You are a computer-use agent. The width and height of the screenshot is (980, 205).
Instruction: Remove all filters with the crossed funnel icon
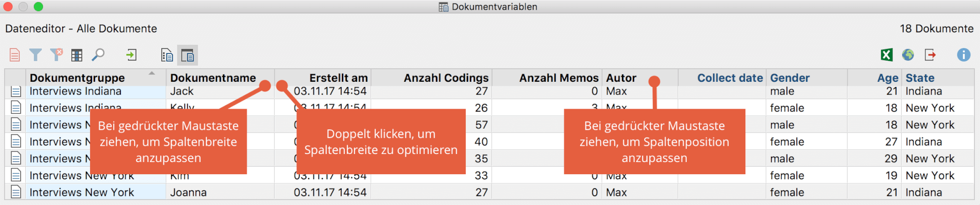point(56,55)
